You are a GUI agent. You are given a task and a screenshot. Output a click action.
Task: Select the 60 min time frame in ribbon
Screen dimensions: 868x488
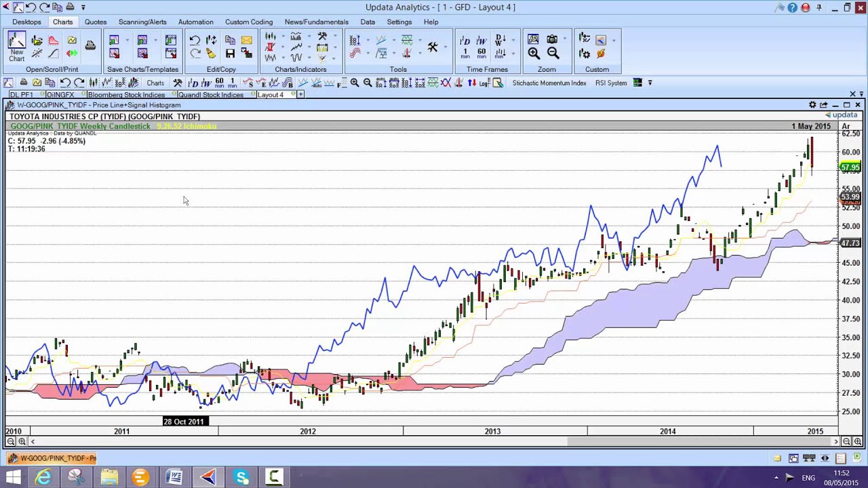tap(481, 54)
